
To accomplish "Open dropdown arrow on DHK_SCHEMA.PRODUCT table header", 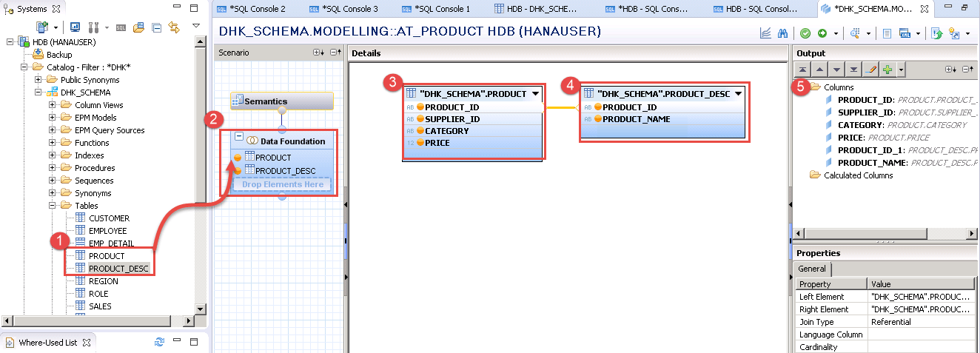I will point(535,94).
